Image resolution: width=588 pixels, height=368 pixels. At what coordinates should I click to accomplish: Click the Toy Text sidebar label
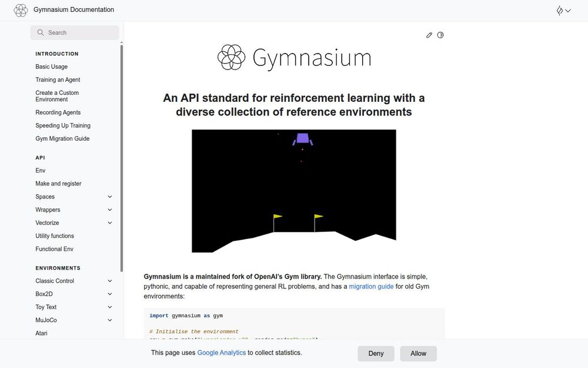(x=46, y=307)
